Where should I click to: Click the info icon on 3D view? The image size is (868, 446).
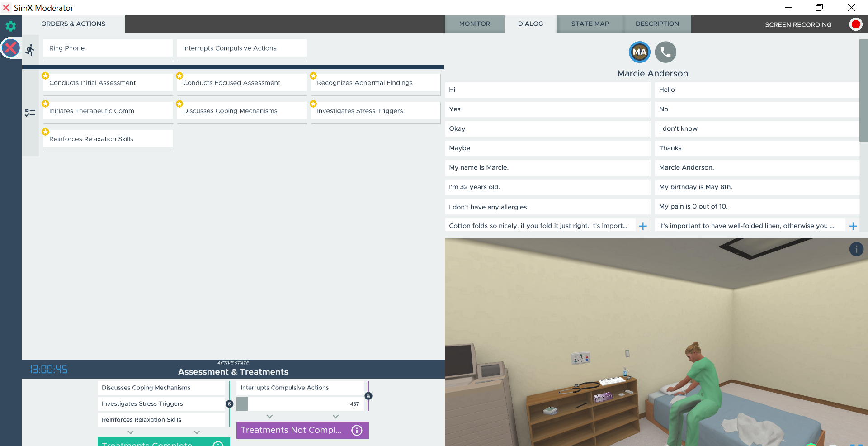[x=856, y=249]
